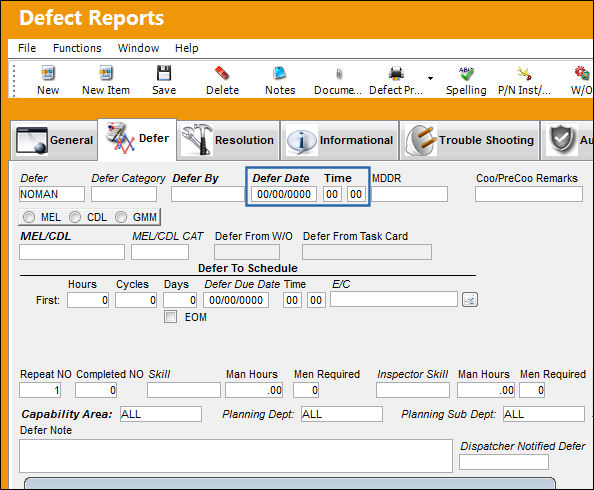Click the Defer From W/O field
The width and height of the screenshot is (594, 490).
[x=247, y=252]
